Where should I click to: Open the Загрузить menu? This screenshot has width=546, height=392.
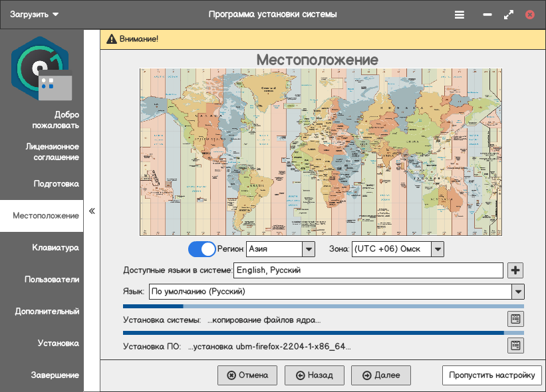pos(34,15)
